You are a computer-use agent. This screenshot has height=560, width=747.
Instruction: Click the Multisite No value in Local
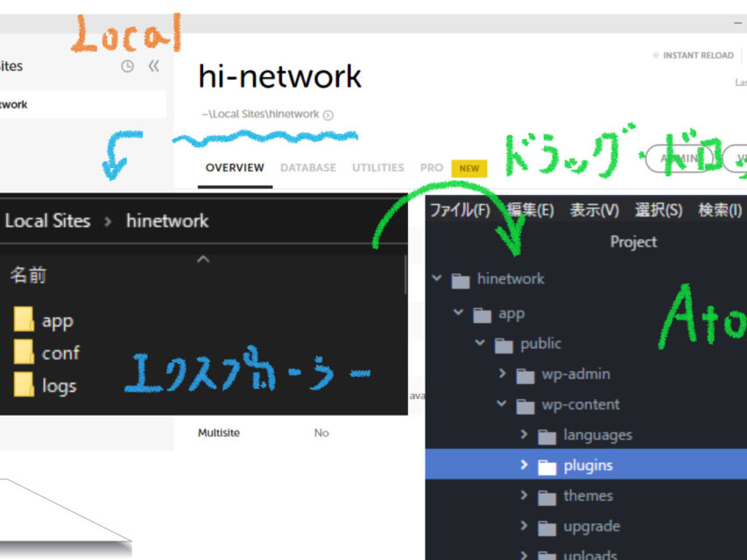pos(321,433)
